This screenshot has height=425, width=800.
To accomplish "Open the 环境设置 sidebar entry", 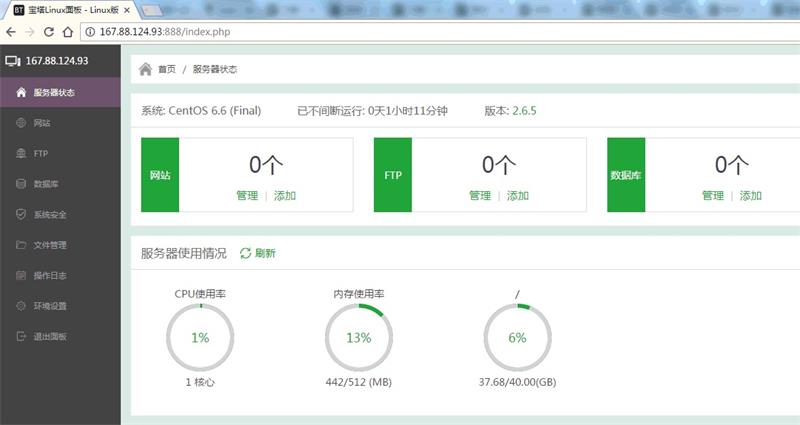I will 60,306.
